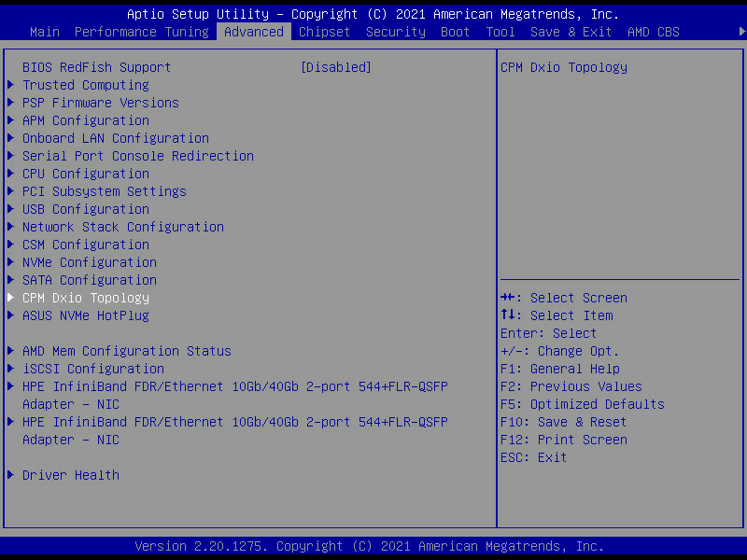Expand Trusted Computing submenu arrow
747x560 pixels.
click(x=10, y=85)
